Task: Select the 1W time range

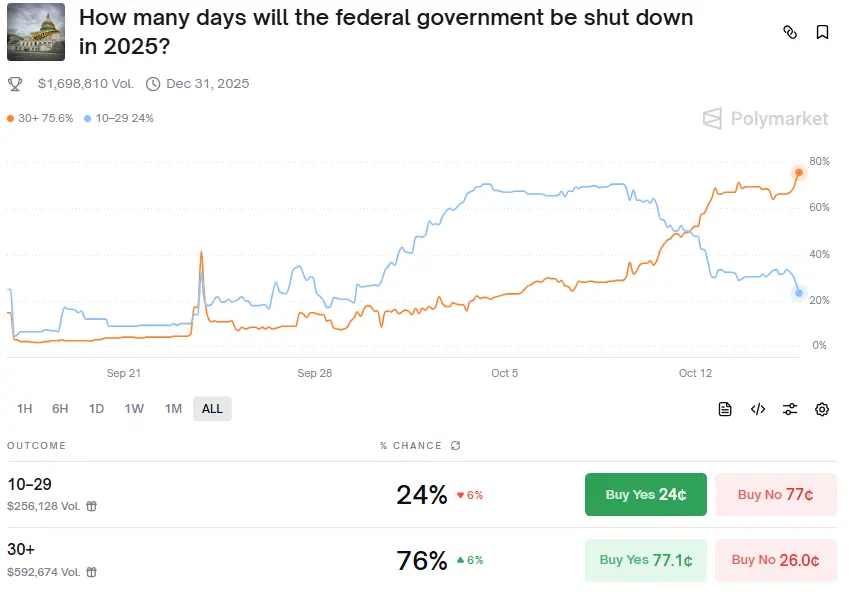Action: click(x=134, y=409)
